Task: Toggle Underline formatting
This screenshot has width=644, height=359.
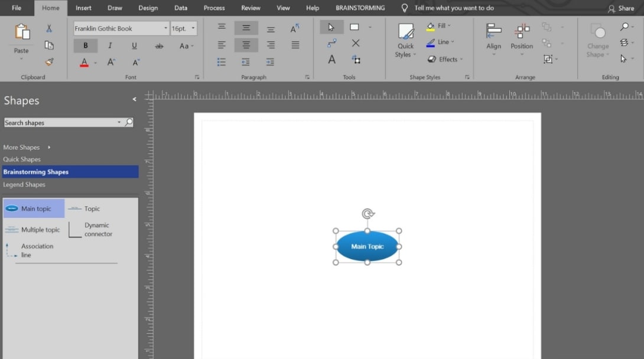Action: point(134,45)
